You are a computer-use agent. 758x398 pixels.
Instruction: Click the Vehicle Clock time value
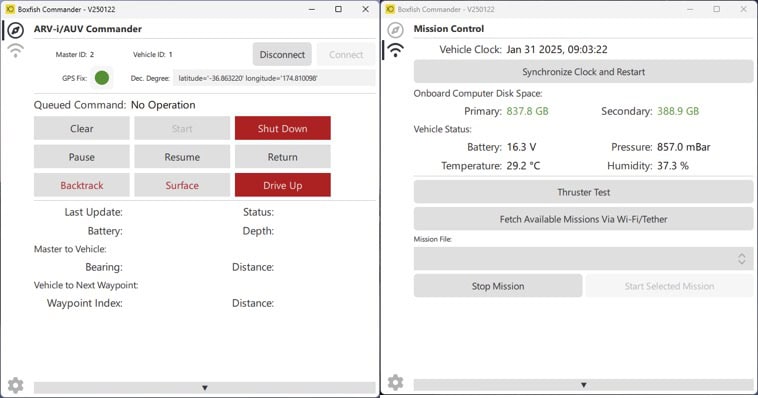pos(557,49)
